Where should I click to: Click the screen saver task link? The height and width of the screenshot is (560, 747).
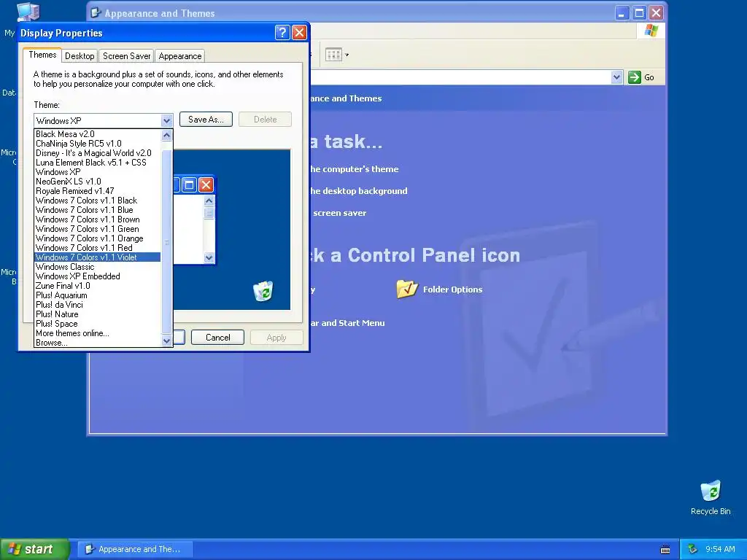pyautogui.click(x=340, y=213)
